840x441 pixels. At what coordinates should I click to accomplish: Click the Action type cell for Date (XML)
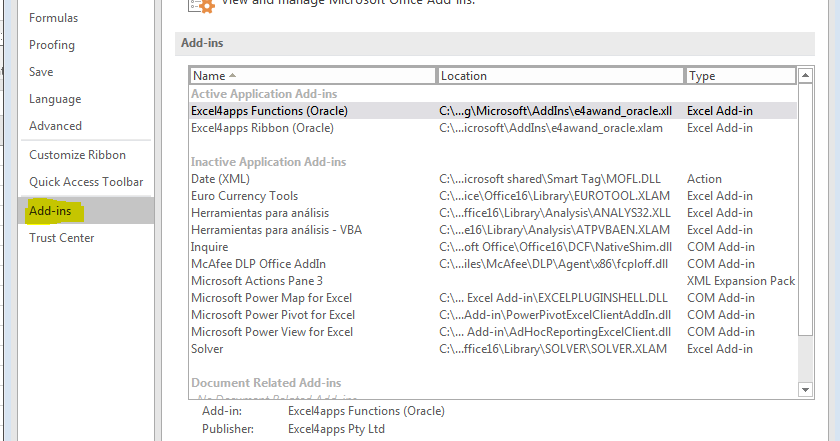(x=704, y=179)
